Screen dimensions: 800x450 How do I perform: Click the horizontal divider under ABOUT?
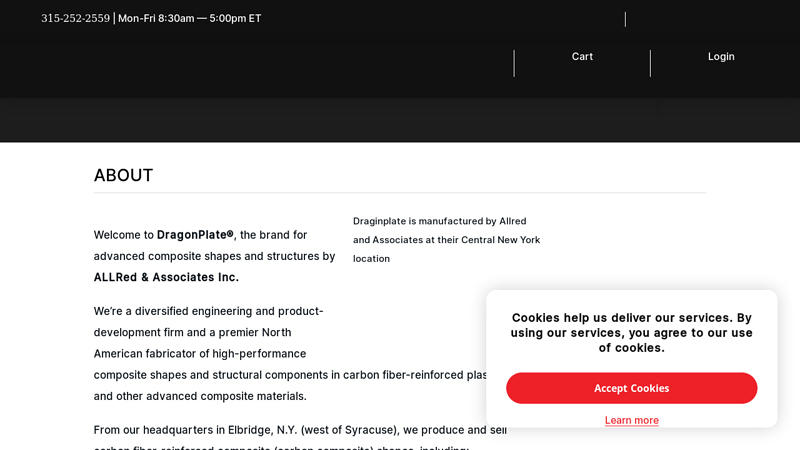click(x=400, y=193)
